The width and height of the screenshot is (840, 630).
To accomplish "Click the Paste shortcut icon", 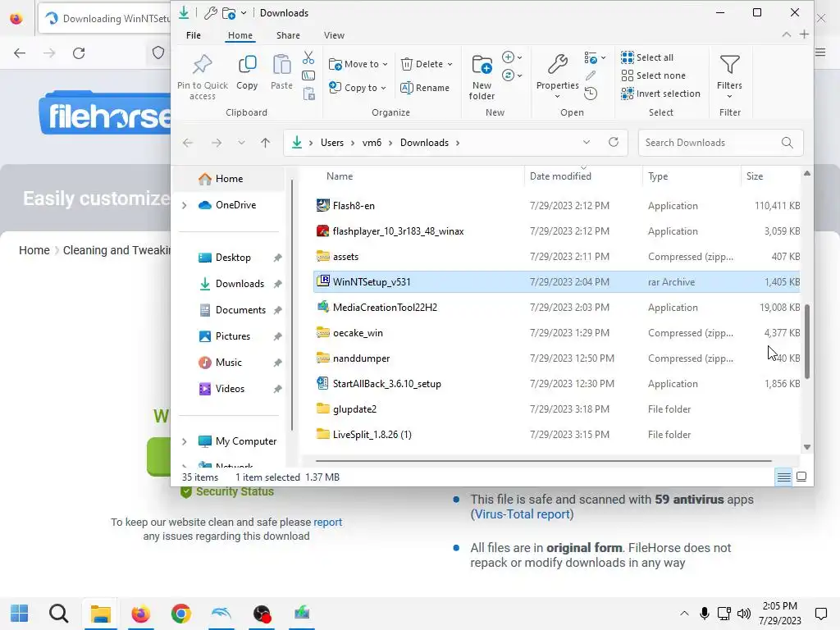I will pos(308,94).
